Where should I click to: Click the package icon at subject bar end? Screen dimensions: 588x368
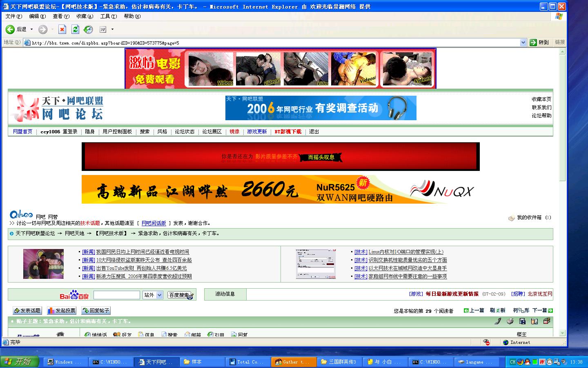click(547, 321)
